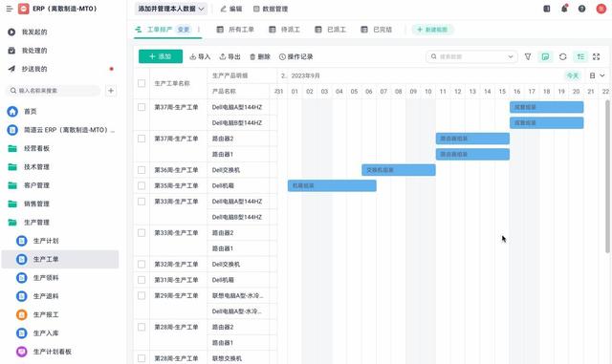
Task: Refresh the data with the refresh icon
Action: click(563, 56)
